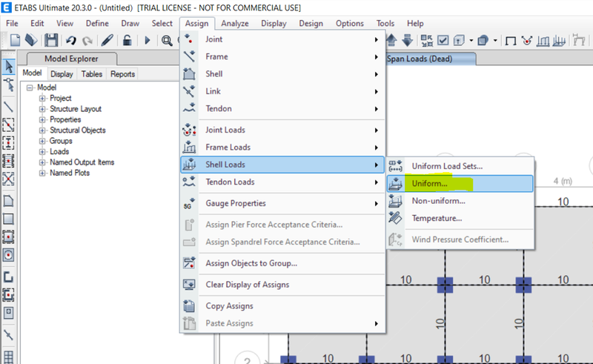The width and height of the screenshot is (593, 364).
Task: Move down in list with down arrow icon
Action: [x=407, y=40]
